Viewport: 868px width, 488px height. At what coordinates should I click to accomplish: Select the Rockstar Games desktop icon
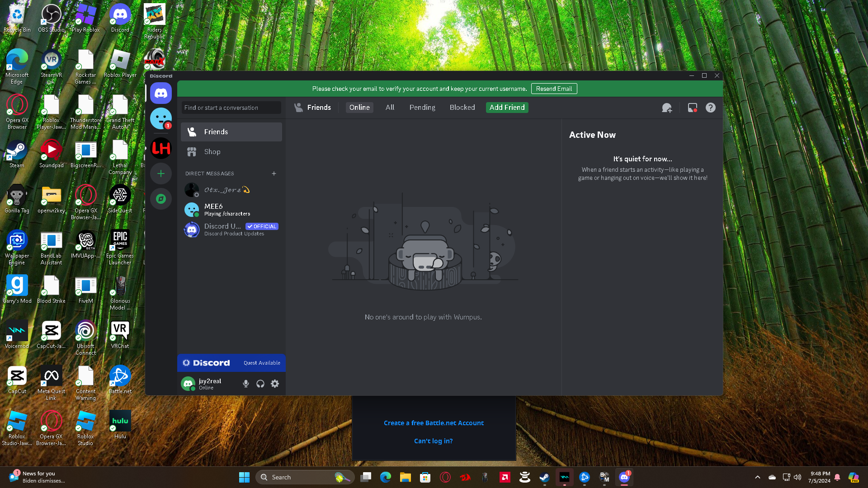(86, 67)
